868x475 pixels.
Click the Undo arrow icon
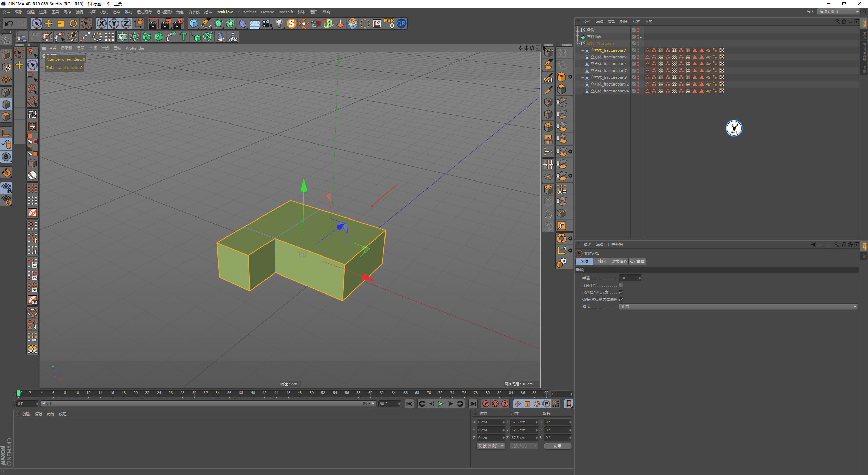pyautogui.click(x=9, y=23)
